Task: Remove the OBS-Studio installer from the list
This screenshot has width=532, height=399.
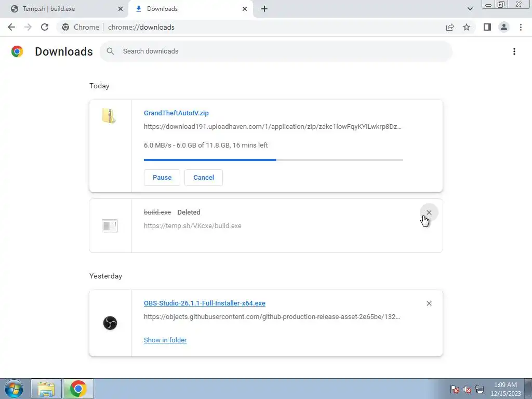Action: pyautogui.click(x=429, y=303)
